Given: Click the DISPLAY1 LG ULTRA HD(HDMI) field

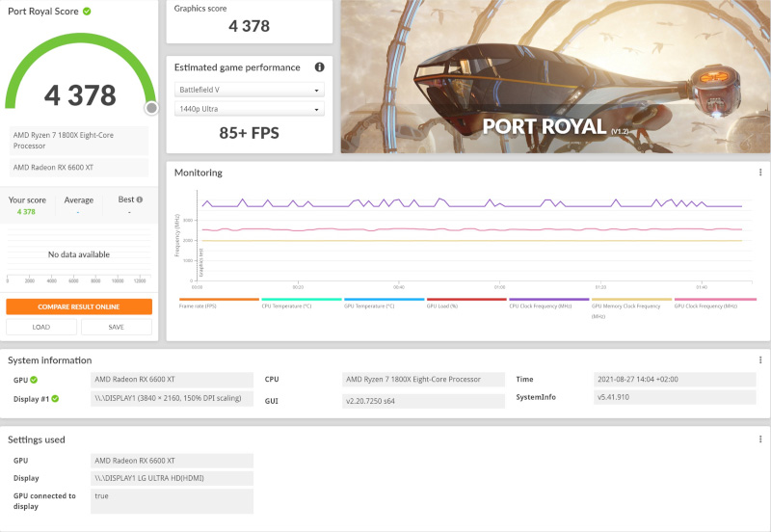Looking at the screenshot, I should pyautogui.click(x=173, y=478).
